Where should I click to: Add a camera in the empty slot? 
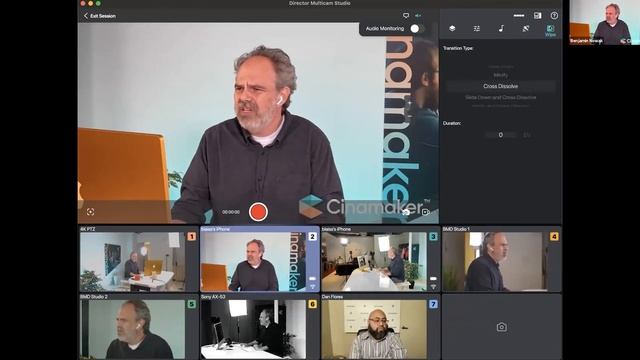click(502, 327)
